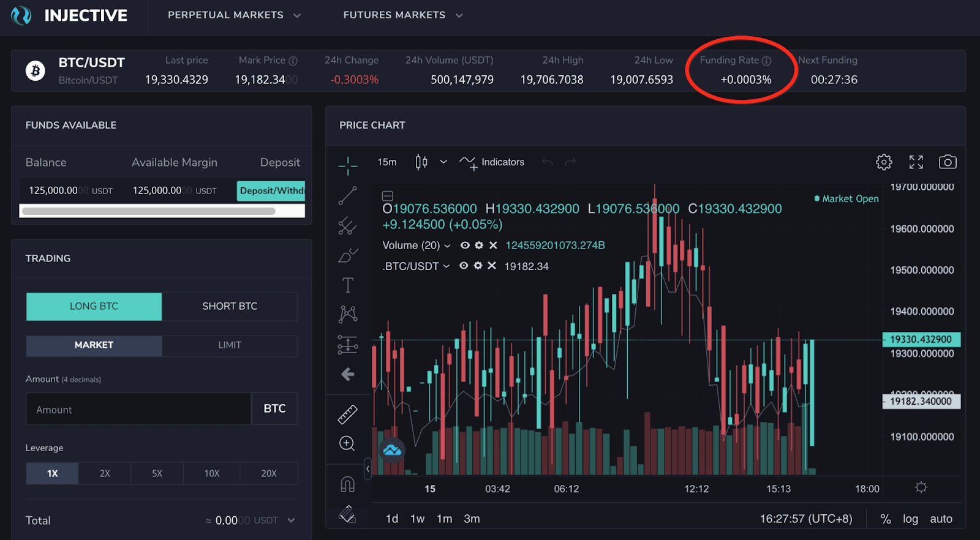
Task: Switch to the SHORT BTC tab
Action: click(x=230, y=306)
